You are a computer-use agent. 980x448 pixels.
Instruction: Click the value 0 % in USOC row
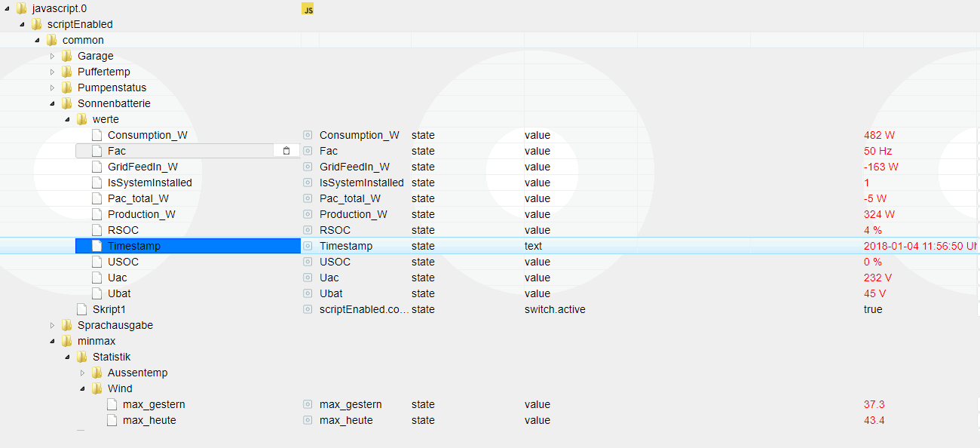coord(873,262)
